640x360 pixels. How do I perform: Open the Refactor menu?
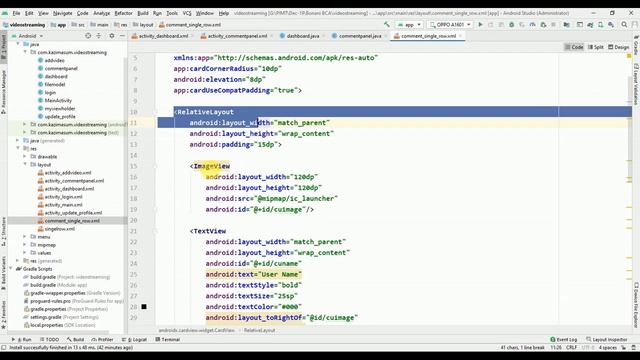tap(123, 13)
